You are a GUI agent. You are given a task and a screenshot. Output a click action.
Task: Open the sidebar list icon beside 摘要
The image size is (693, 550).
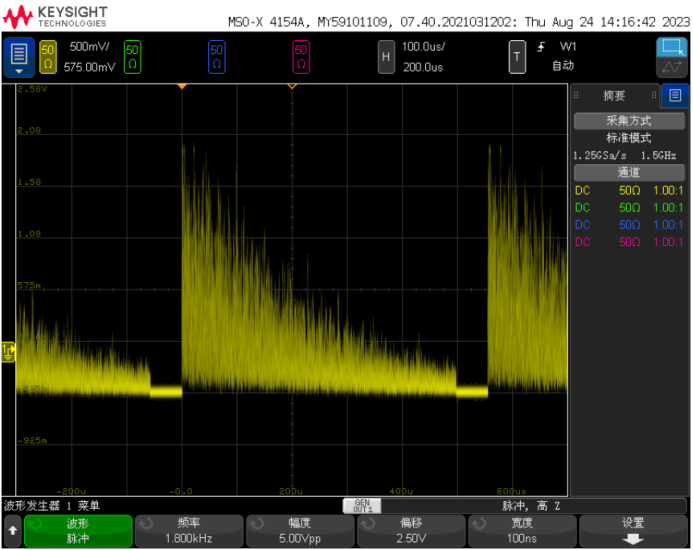tap(674, 96)
